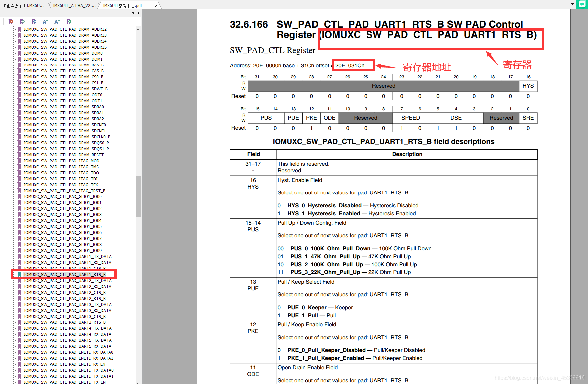Image resolution: width=588 pixels, height=384 pixels.
Task: Click register address text 20E_031Ch
Action: point(350,65)
